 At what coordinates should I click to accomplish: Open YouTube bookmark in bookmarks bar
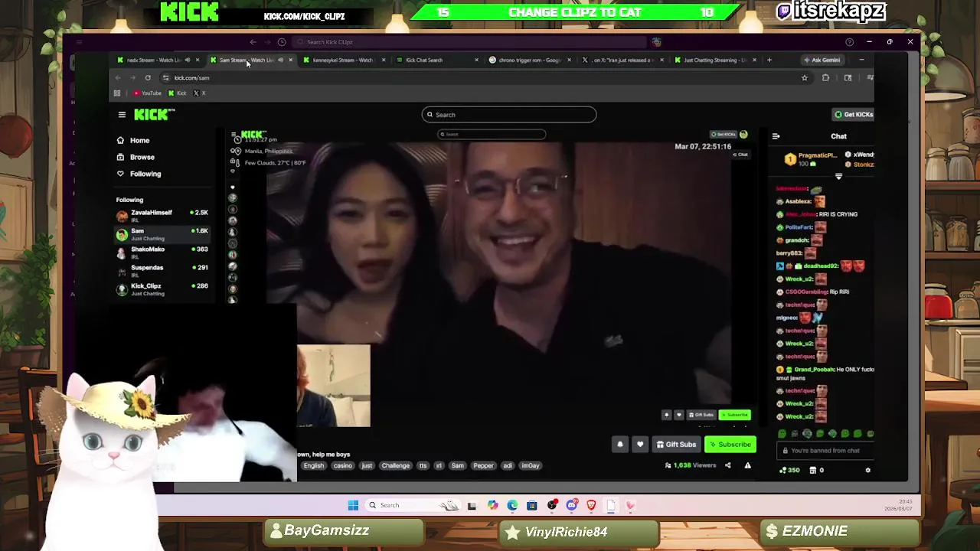pyautogui.click(x=147, y=93)
